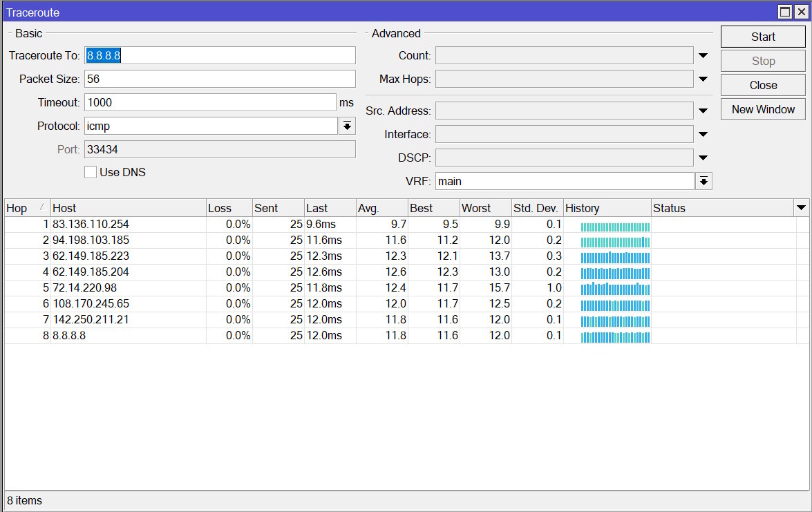Open the Count dropdown
The height and width of the screenshot is (512, 812).
click(703, 55)
